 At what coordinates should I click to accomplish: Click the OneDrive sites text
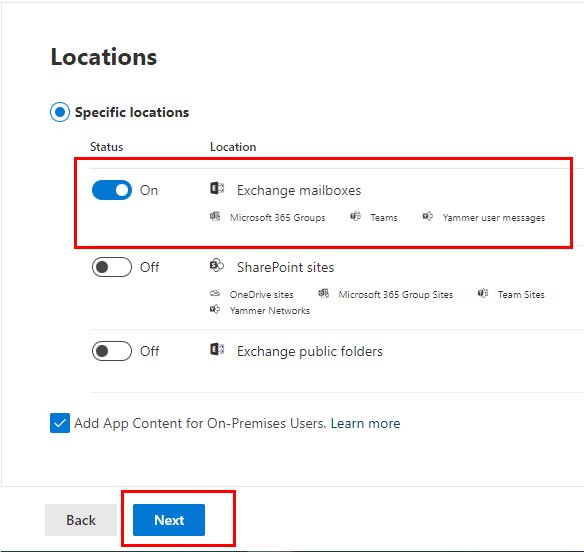click(261, 295)
